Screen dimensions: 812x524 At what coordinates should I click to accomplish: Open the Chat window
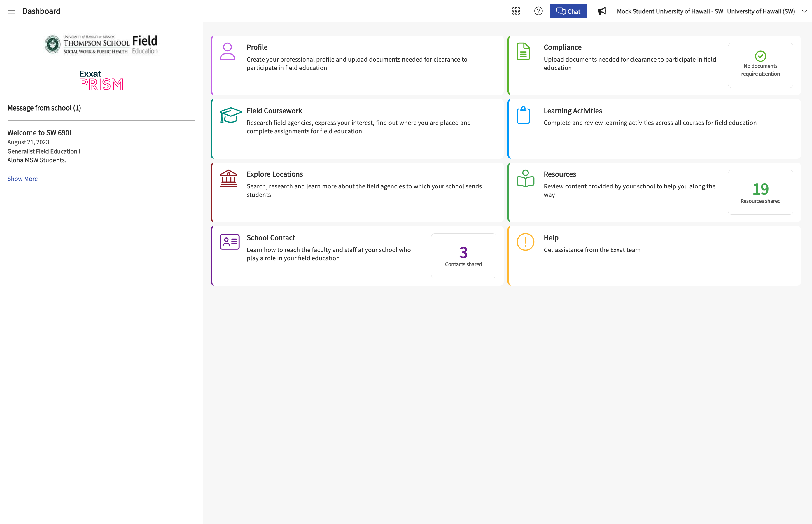point(568,11)
